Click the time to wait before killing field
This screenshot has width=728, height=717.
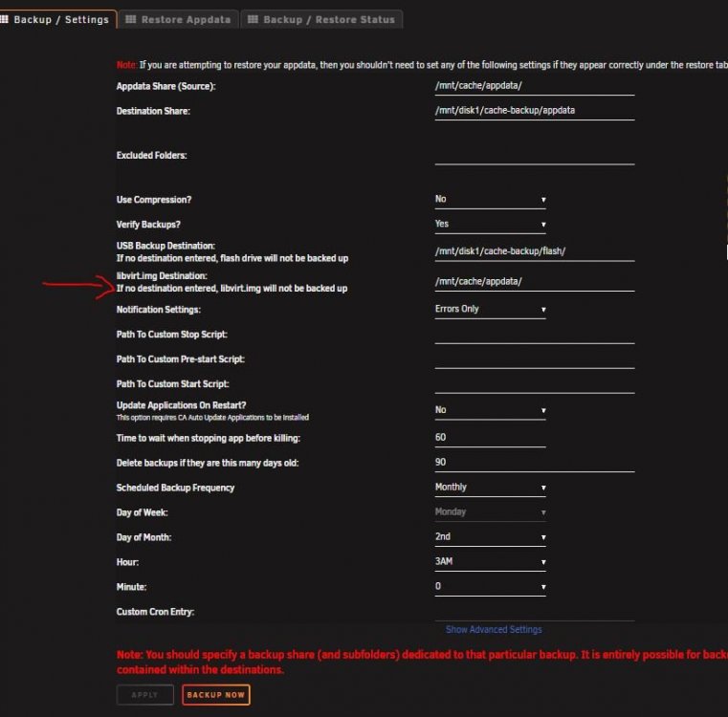pyautogui.click(x=491, y=438)
